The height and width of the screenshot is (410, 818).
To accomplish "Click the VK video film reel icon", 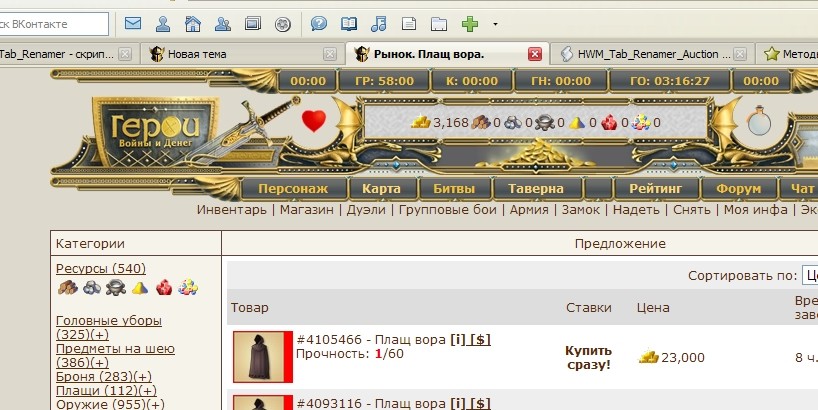I will (x=283, y=25).
